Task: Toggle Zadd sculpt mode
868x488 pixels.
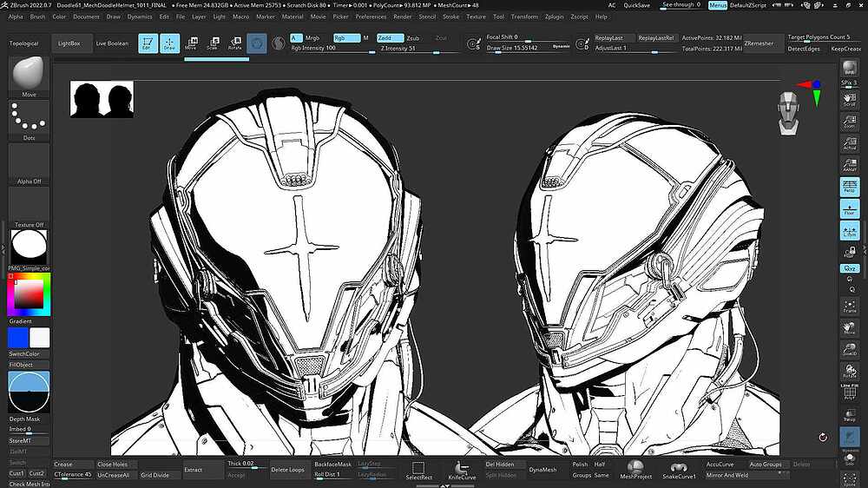Action: (x=391, y=38)
